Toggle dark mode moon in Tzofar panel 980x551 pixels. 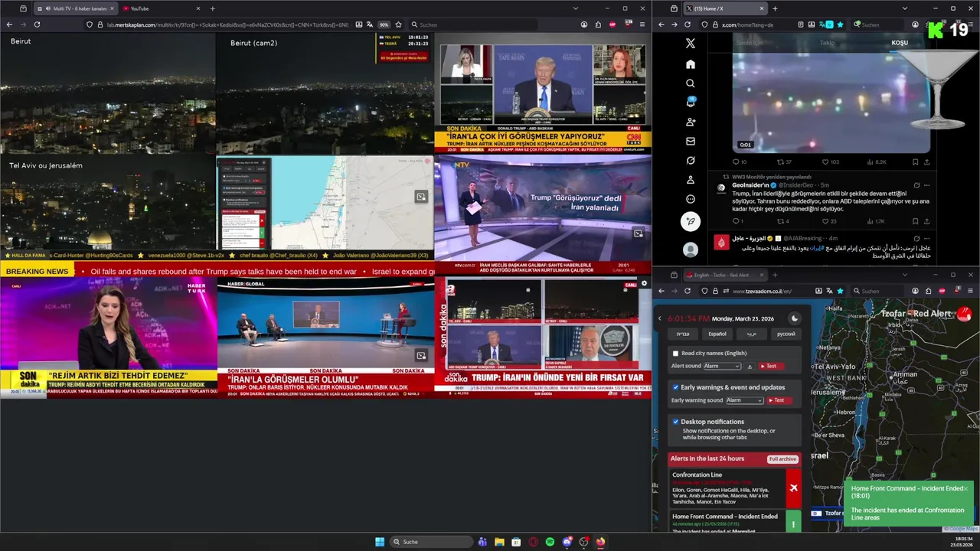point(794,318)
